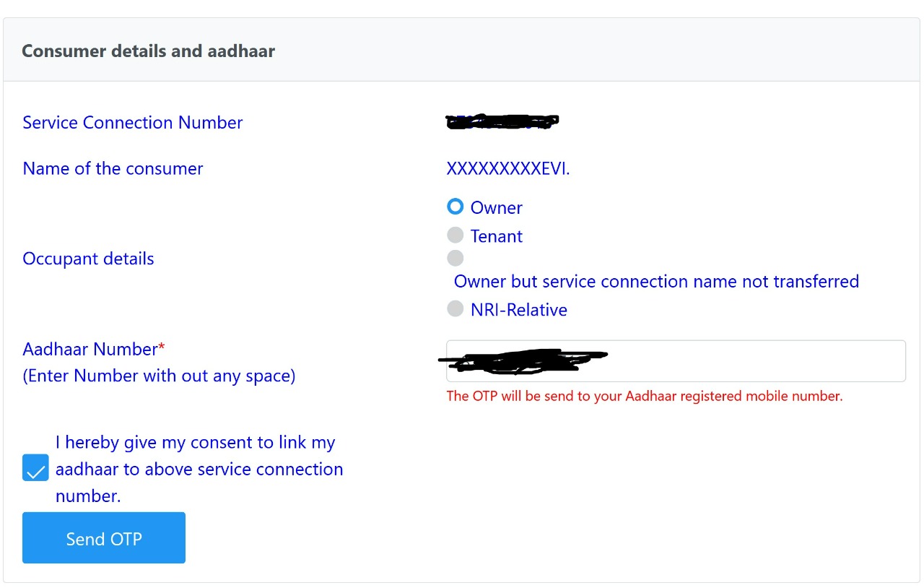924x588 pixels.
Task: Click the 'Owner' label text
Action: point(496,208)
